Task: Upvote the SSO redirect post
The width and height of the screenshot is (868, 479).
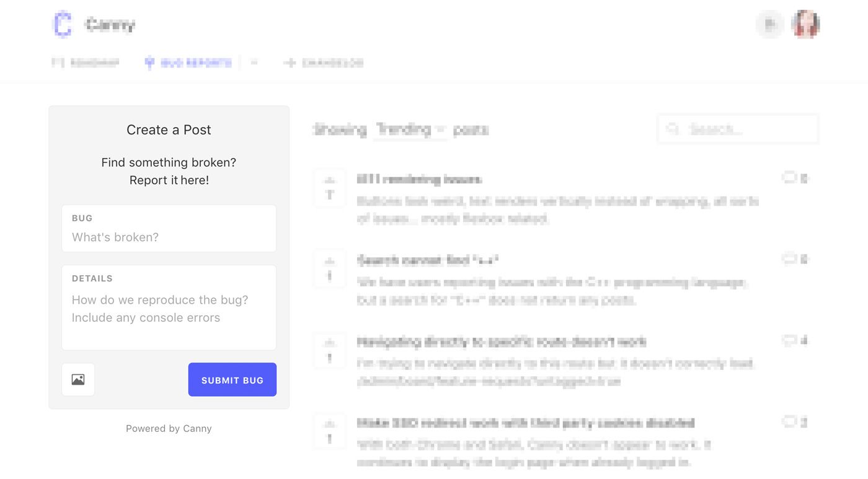Action: click(x=329, y=432)
